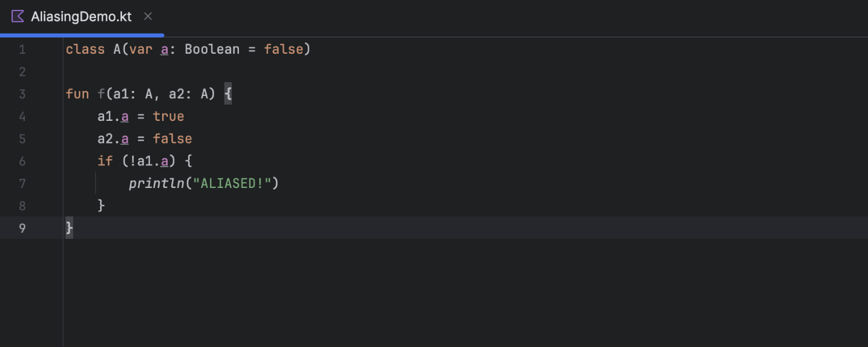
Task: Close the AliasingDemo.kt tab
Action: (148, 16)
